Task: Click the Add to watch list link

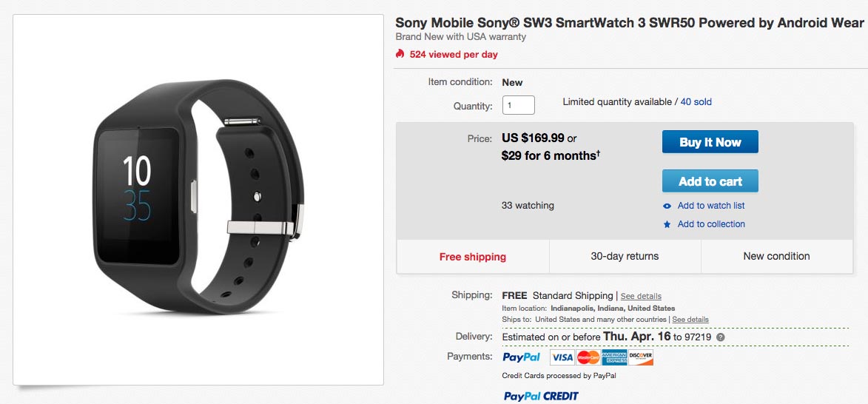Action: point(711,206)
